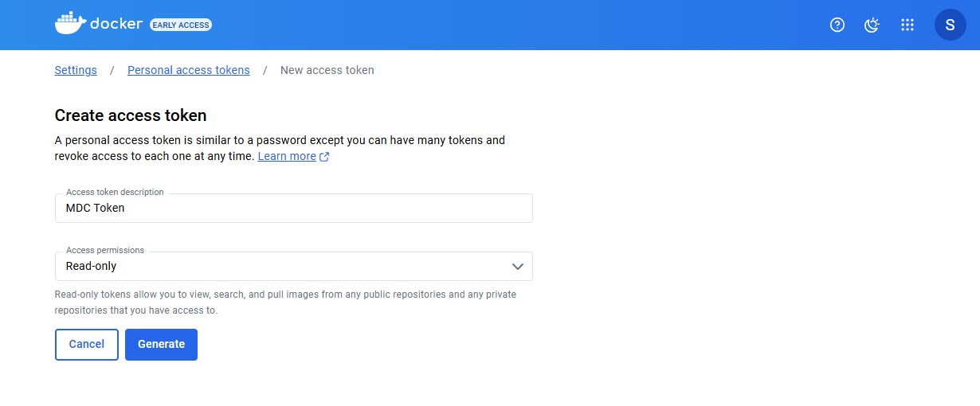980x406 pixels.
Task: Click the Early Access badge
Action: [x=181, y=25]
